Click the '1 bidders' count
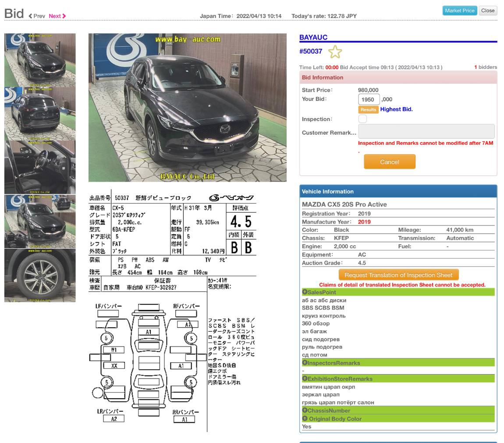This screenshot has height=443, width=504. pos(485,67)
